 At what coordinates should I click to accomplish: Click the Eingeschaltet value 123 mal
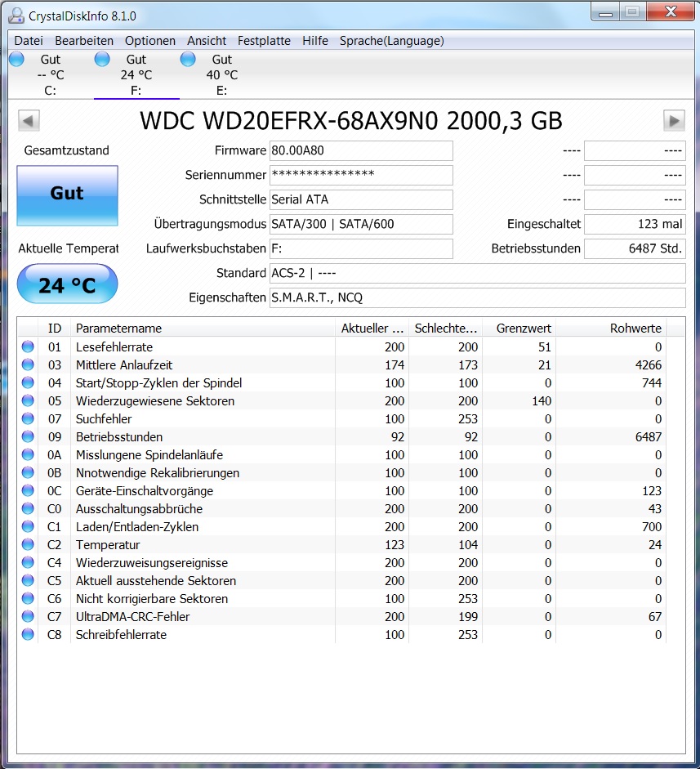tap(635, 224)
